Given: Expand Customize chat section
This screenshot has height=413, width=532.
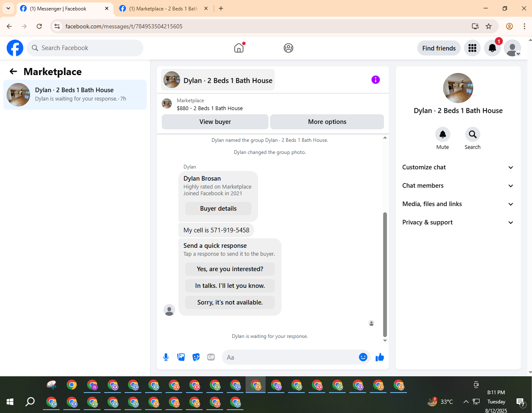Looking at the screenshot, I should tap(458, 167).
